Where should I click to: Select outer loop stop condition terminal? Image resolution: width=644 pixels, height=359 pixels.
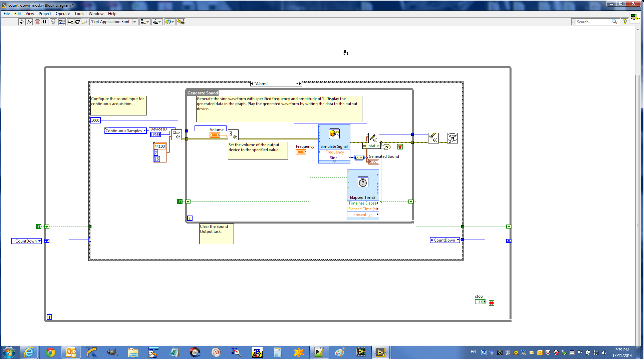tap(492, 303)
